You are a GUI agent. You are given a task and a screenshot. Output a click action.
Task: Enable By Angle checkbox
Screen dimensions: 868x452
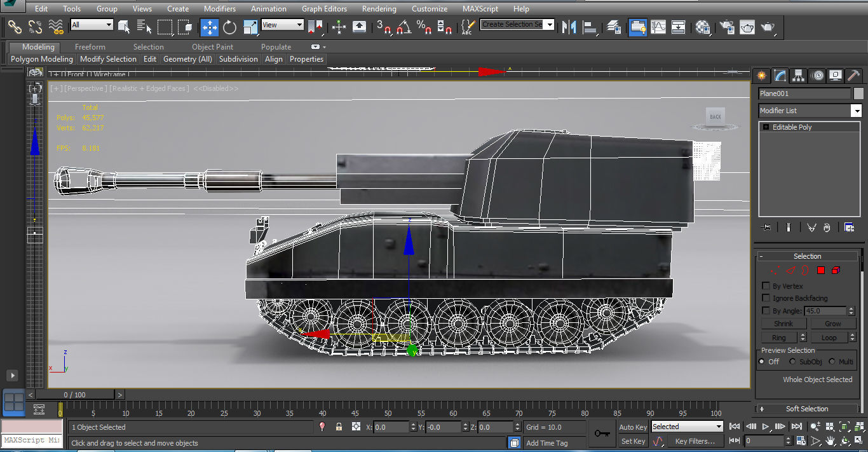[766, 311]
